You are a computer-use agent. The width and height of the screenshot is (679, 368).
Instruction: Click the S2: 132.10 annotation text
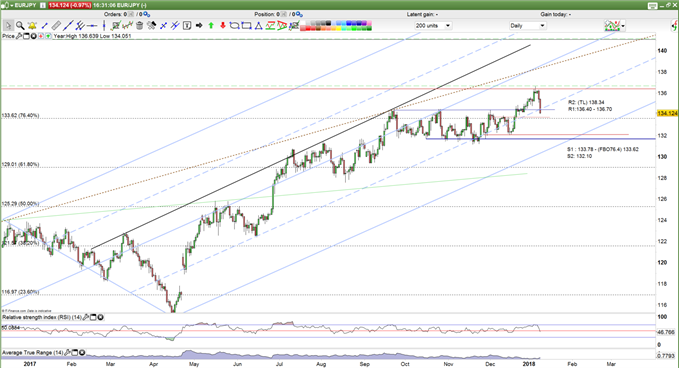point(579,156)
